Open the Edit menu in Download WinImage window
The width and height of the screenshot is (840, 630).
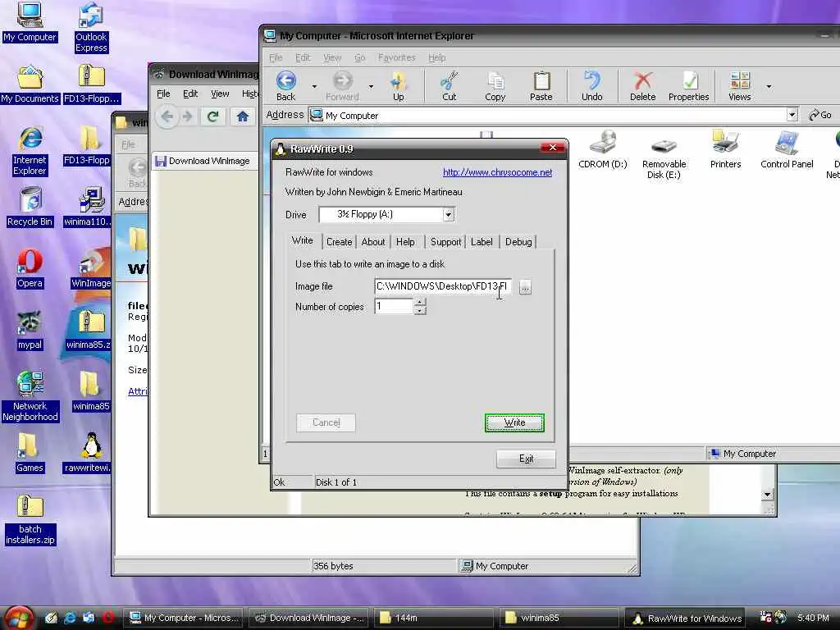(190, 94)
